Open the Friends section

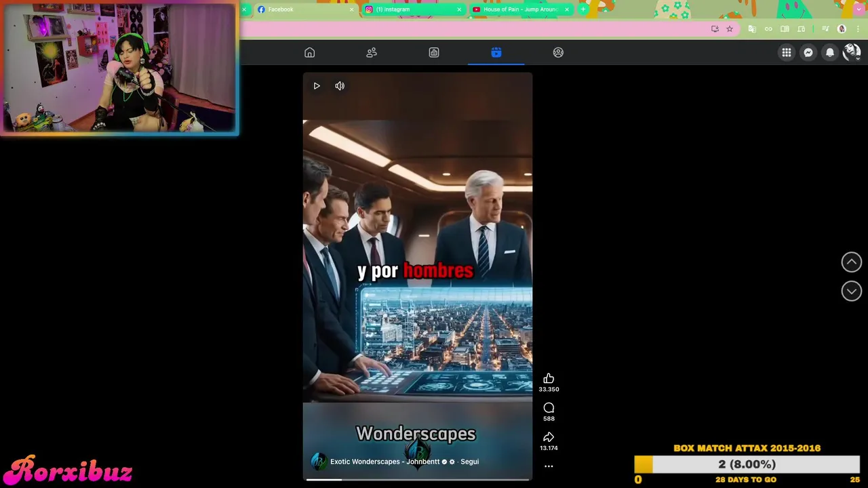pos(372,53)
